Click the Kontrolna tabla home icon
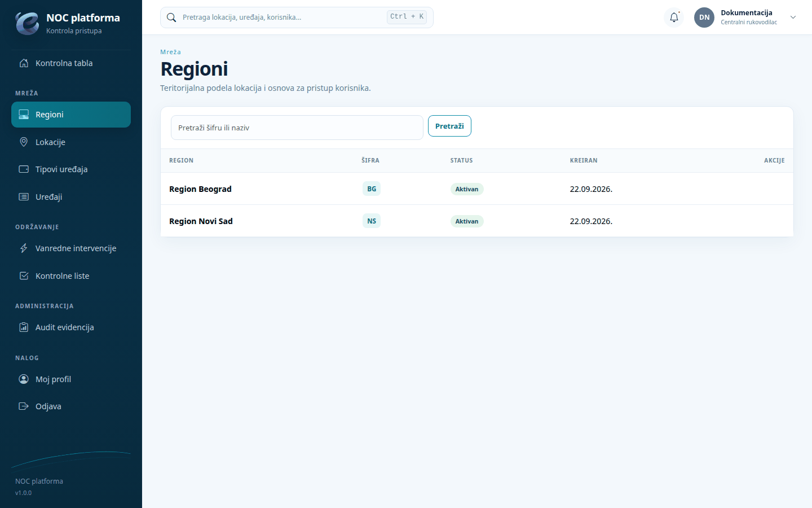Image resolution: width=812 pixels, height=508 pixels. [x=24, y=63]
